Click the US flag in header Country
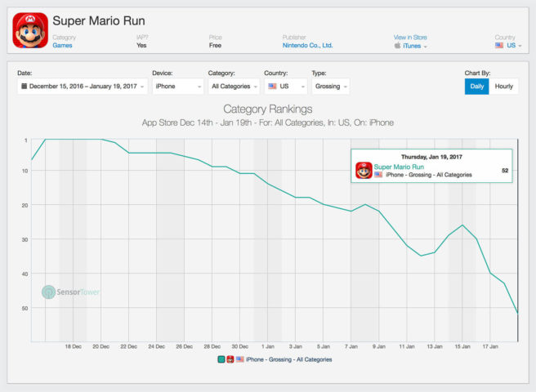536x392 pixels. [499, 46]
